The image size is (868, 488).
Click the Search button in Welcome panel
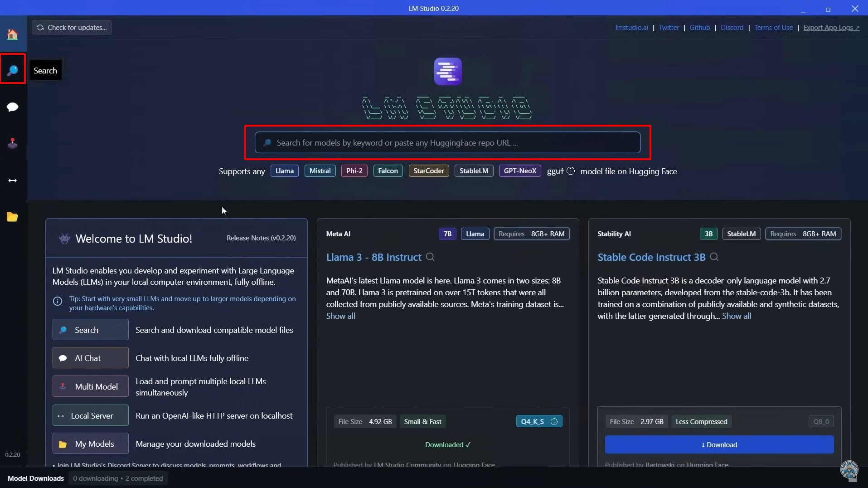pyautogui.click(x=91, y=330)
